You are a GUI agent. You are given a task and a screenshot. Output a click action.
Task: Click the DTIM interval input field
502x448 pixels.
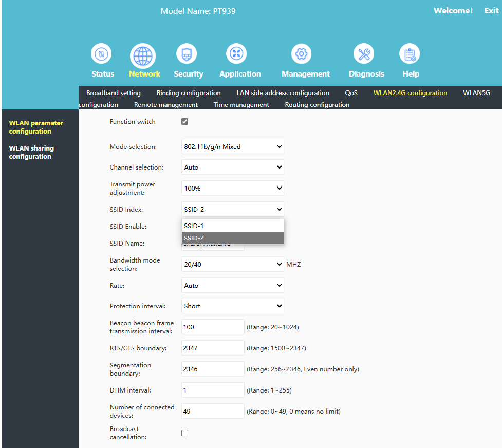pos(213,390)
